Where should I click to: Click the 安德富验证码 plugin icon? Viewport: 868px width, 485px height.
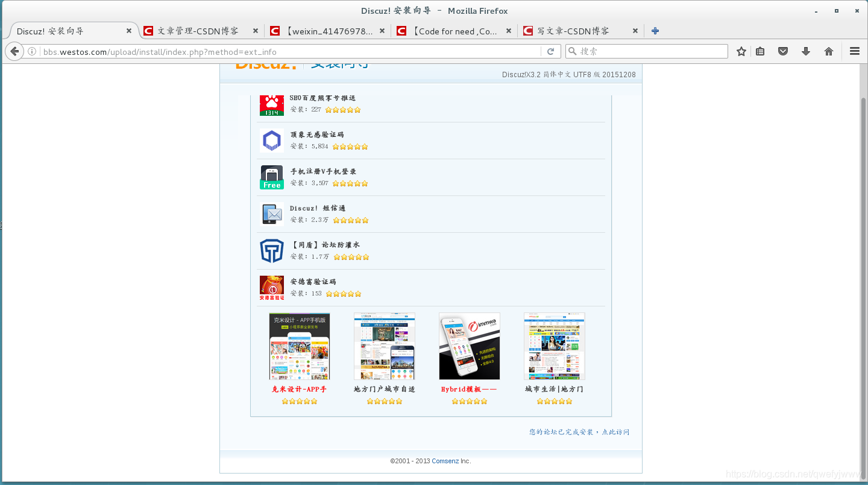pyautogui.click(x=272, y=288)
